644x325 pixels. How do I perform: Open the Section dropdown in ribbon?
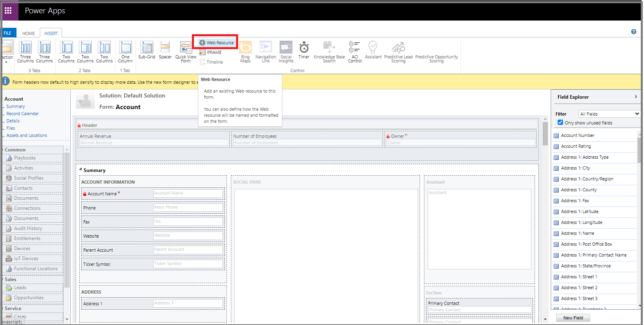click(7, 52)
